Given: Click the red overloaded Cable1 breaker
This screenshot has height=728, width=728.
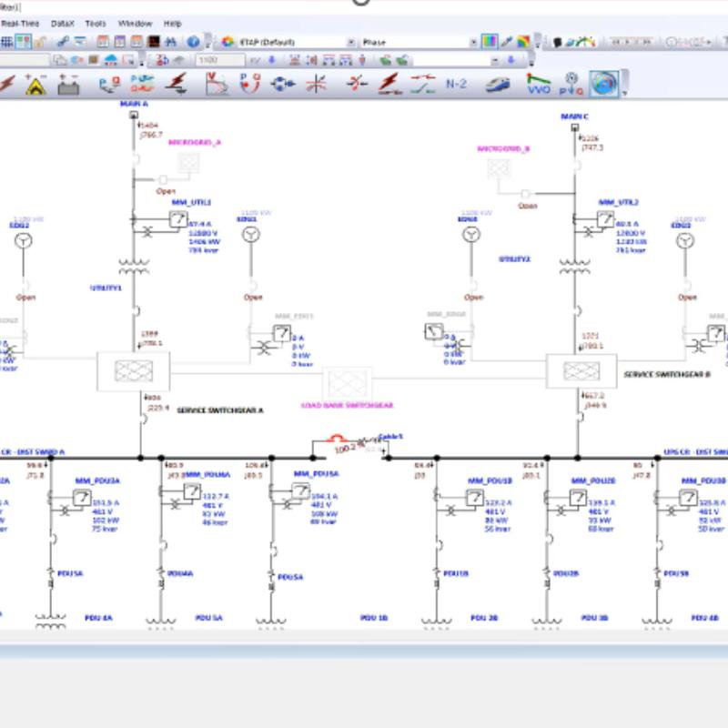Looking at the screenshot, I should pos(336,438).
